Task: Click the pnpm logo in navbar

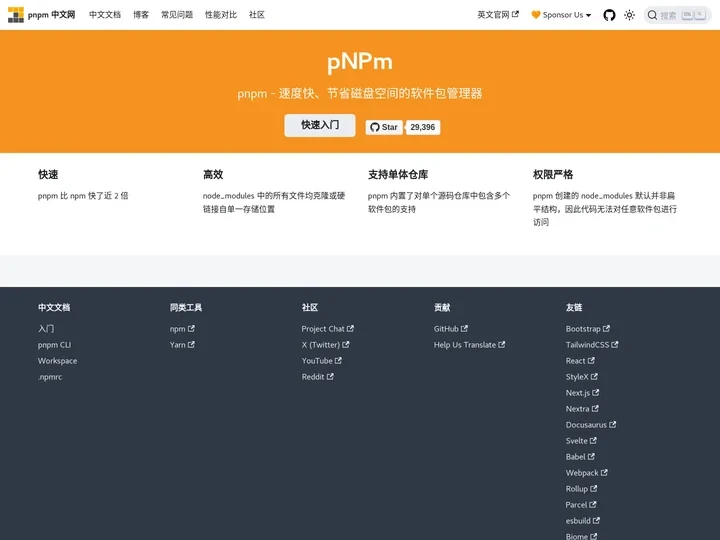Action: point(16,15)
